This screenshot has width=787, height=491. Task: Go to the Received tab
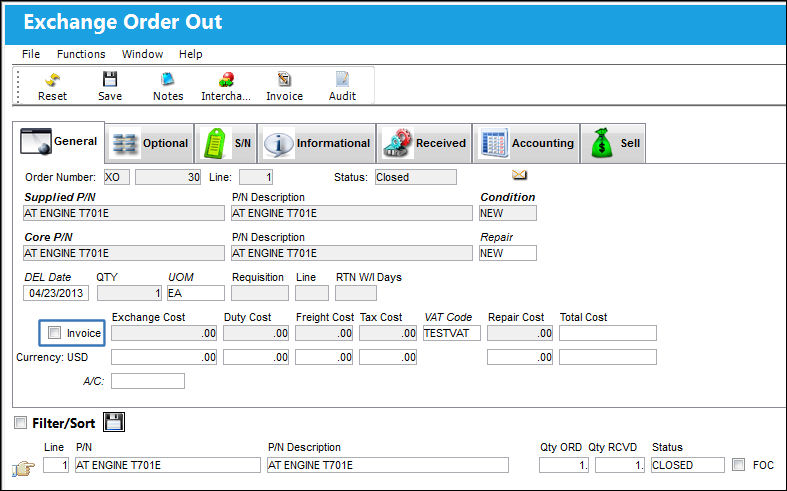pyautogui.click(x=424, y=144)
